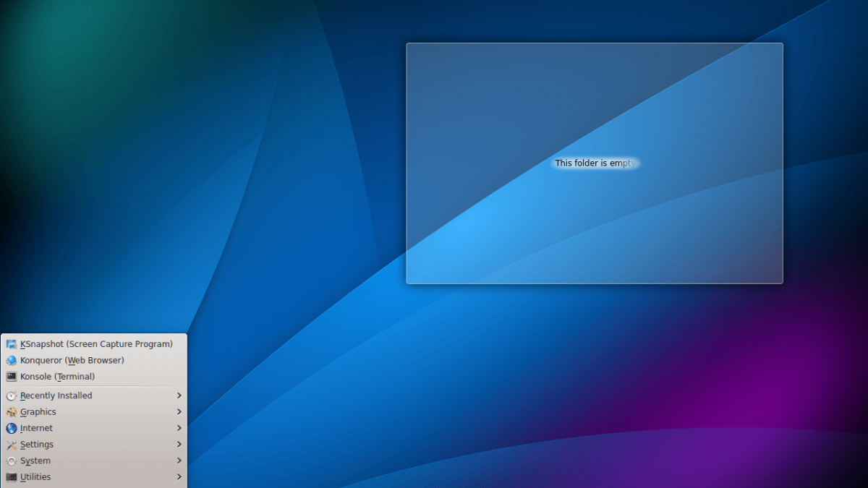Open the Utilities menu category
This screenshot has height=488, width=868.
94,477
